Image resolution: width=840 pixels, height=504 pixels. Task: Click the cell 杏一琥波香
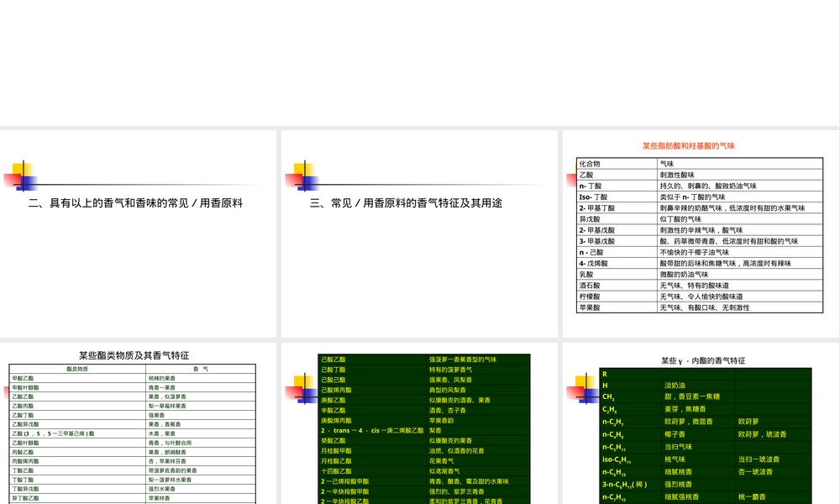(x=773, y=472)
